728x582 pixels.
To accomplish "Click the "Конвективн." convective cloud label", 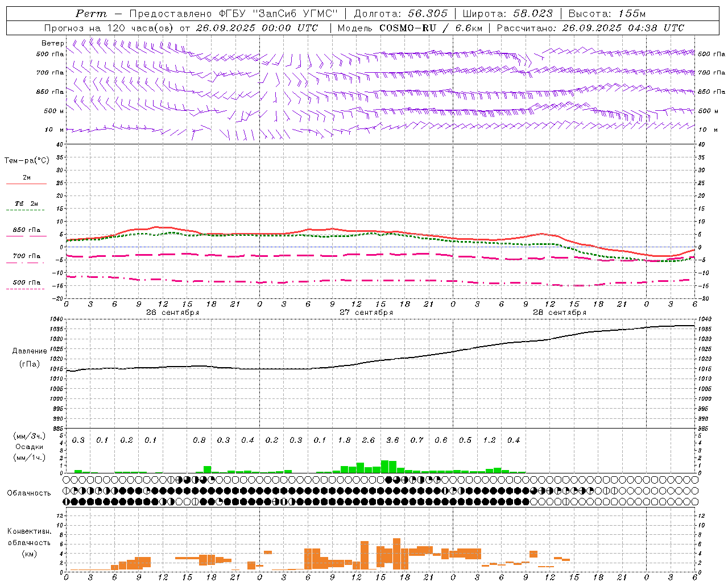I will [x=30, y=531].
